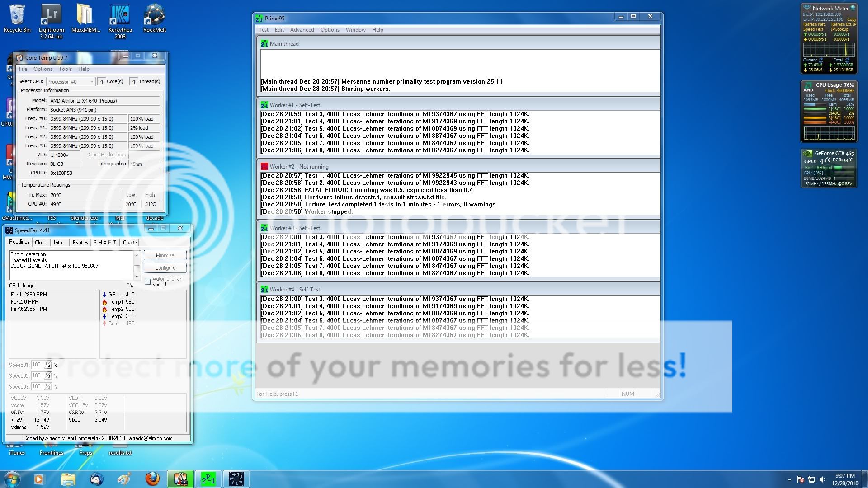Click the Speed02 stepper arrows in SpeedFan
868x488 pixels.
[48, 375]
